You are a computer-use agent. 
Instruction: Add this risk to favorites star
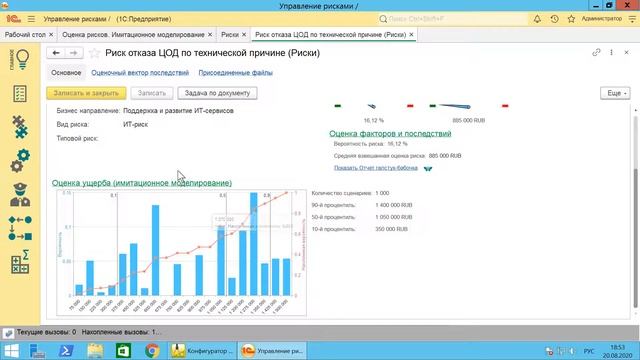94,53
